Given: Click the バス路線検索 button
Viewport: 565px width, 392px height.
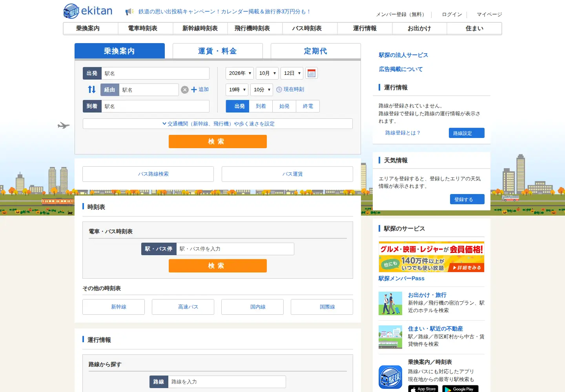Looking at the screenshot, I should [x=148, y=174].
